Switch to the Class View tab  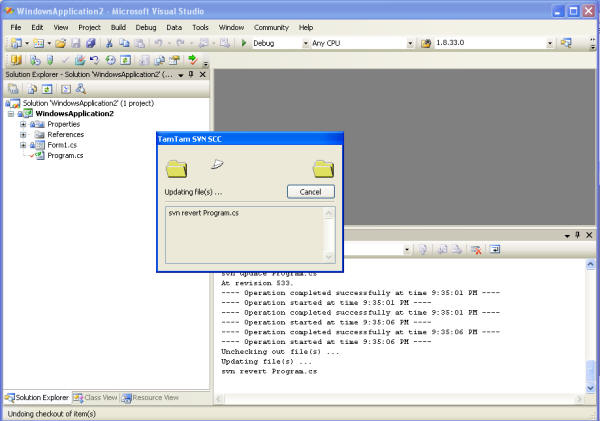click(x=95, y=398)
